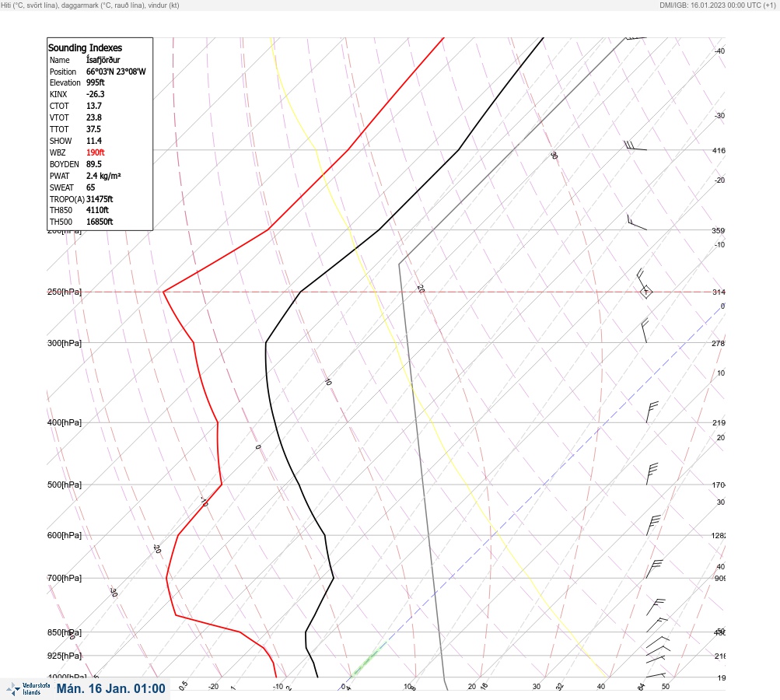This screenshot has width=780, height=700.
Task: Click the DMI/IGB model run timestamp
Action: coord(717,5)
